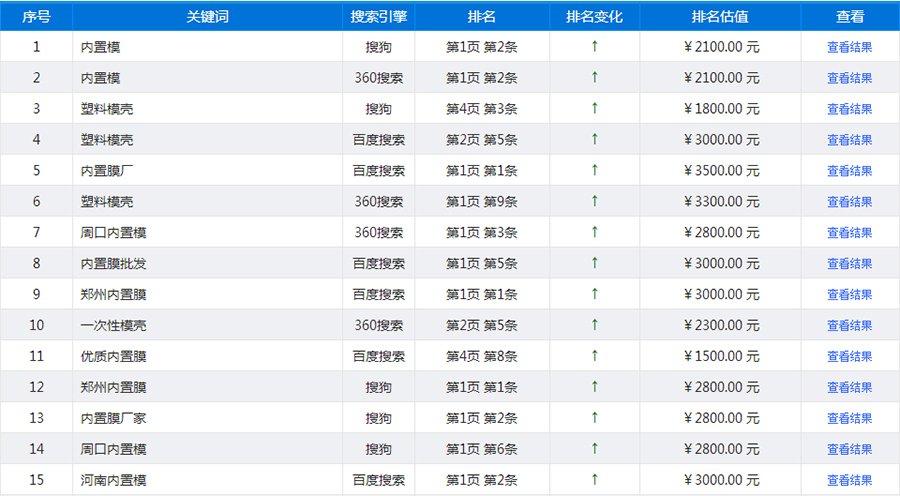The image size is (900, 496).
Task: Click the rank-change arrow for 一次性模壳
Action: [594, 325]
